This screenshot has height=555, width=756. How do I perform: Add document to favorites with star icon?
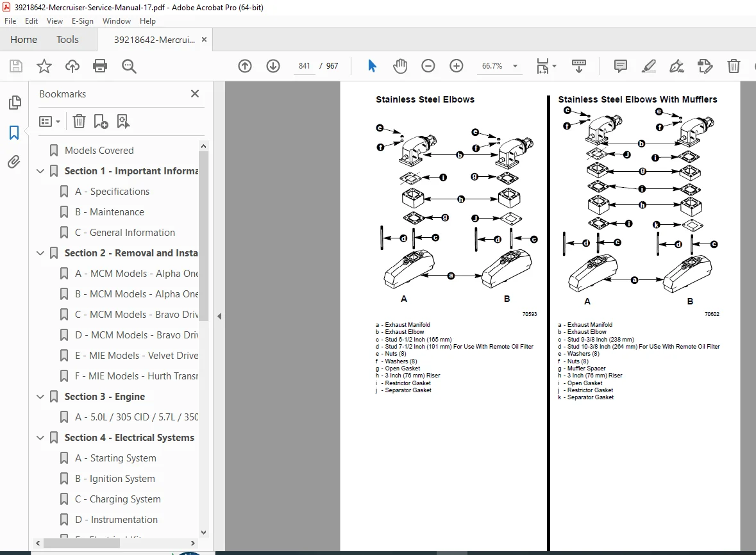pyautogui.click(x=44, y=66)
